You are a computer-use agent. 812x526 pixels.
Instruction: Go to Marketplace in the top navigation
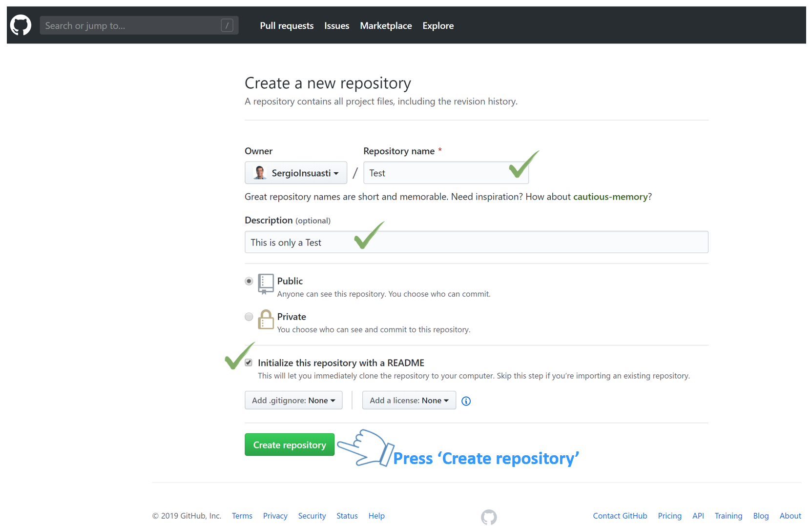point(386,26)
